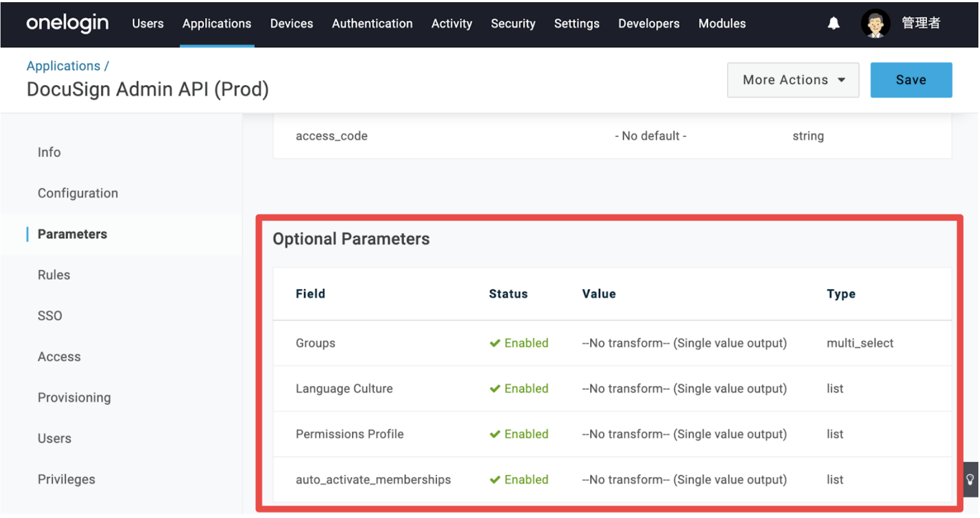Switch to the sidebar Users tab

coord(54,438)
